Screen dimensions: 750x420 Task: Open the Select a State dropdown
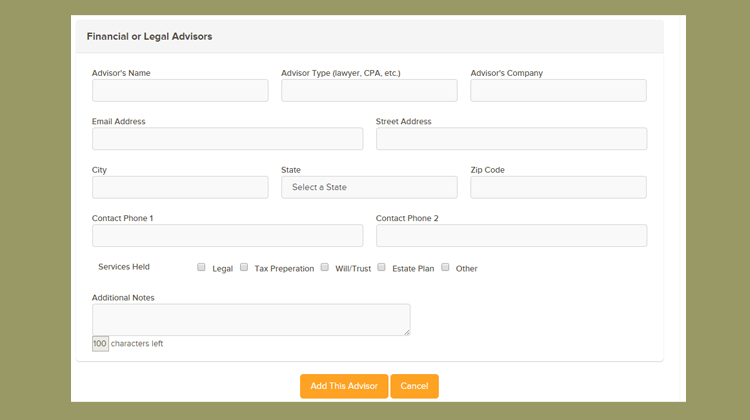coord(369,187)
